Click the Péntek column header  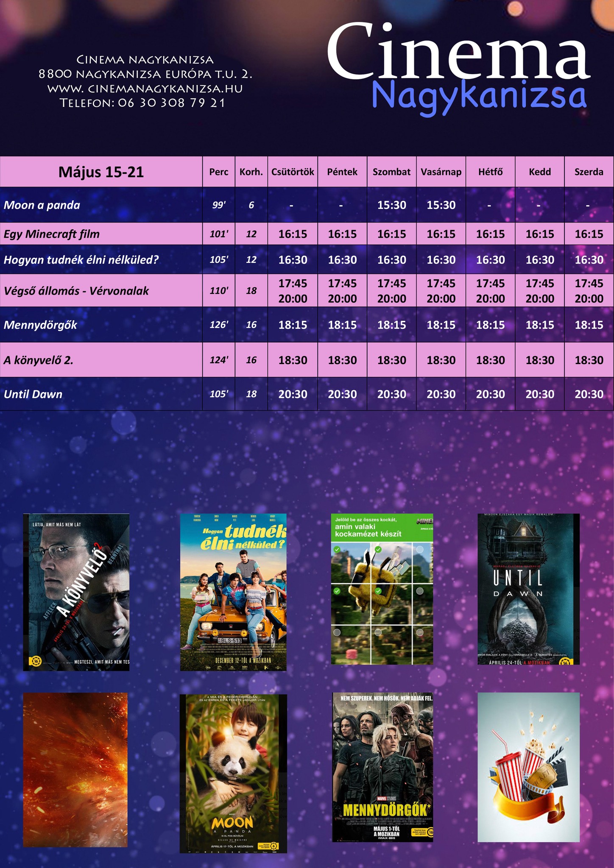(x=342, y=172)
